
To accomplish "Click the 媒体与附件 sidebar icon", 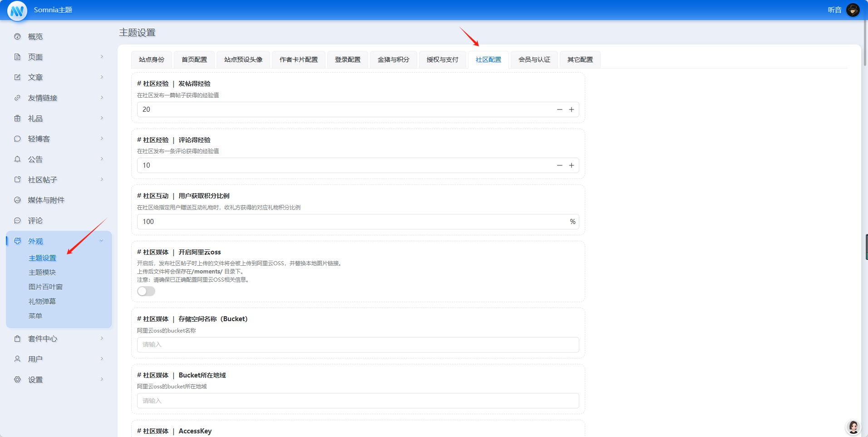I will click(x=17, y=200).
